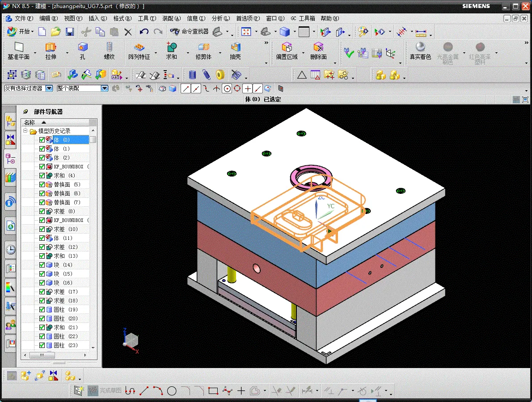This screenshot has width=532, height=402.
Task: Click the new file icon
Action: point(42,32)
